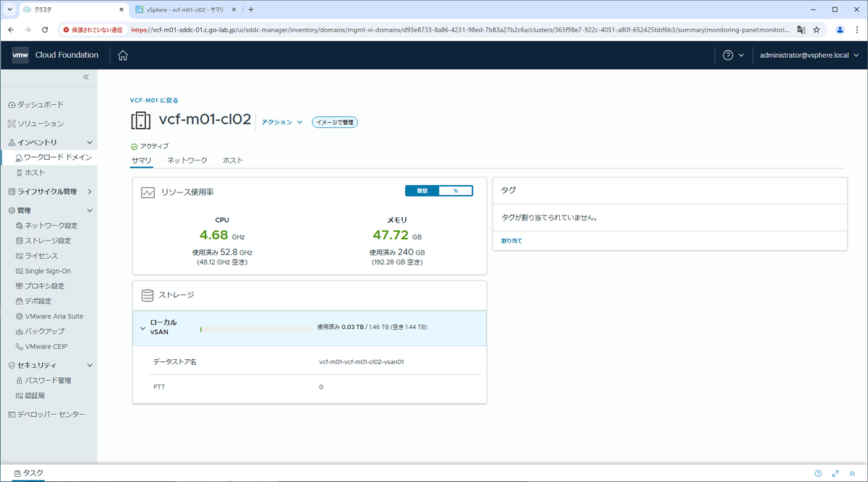The height and width of the screenshot is (482, 868).
Task: Click datastore name vcf-m01-vcf-m01-cl02-vsan01
Action: click(361, 361)
